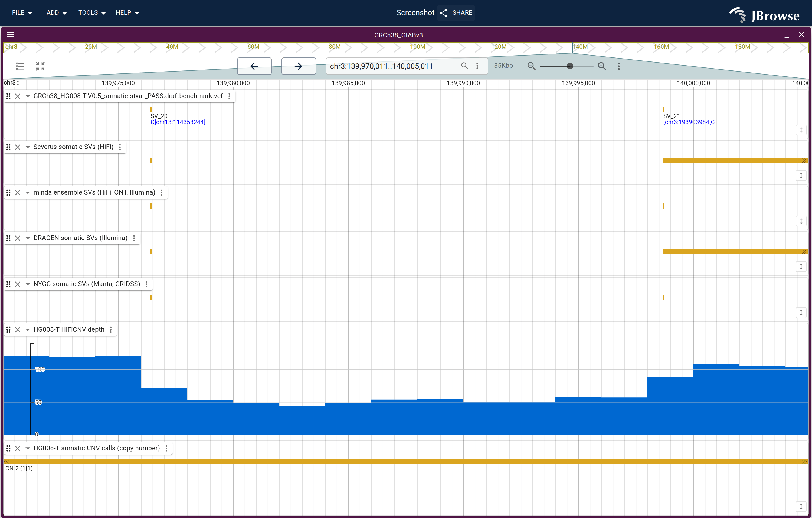
Task: Click the DRAGEN track golden SV bar
Action: tap(735, 251)
